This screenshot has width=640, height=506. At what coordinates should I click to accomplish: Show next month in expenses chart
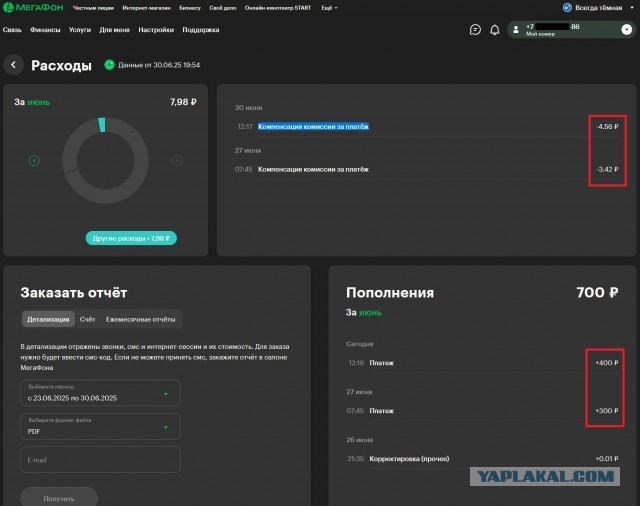pyautogui.click(x=176, y=160)
